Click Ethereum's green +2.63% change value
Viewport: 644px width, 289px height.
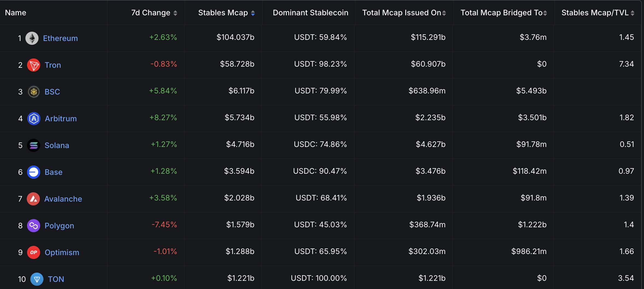coord(163,37)
